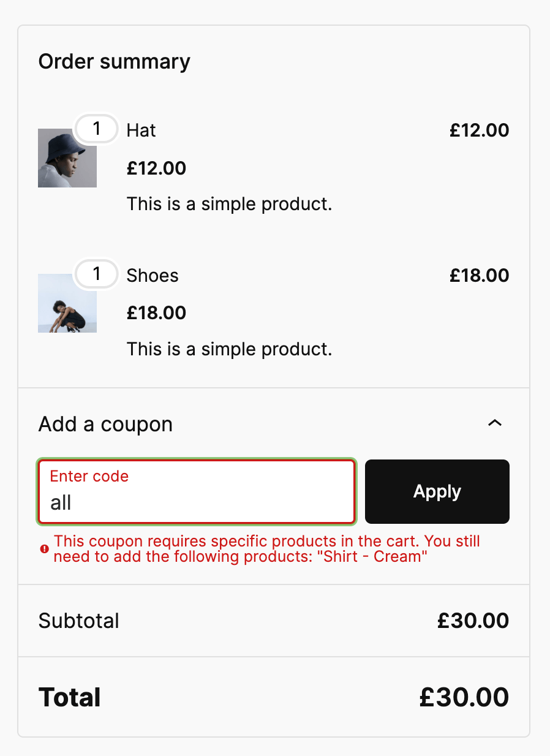Click the red error alert icon
The width and height of the screenshot is (550, 756).
(x=43, y=550)
